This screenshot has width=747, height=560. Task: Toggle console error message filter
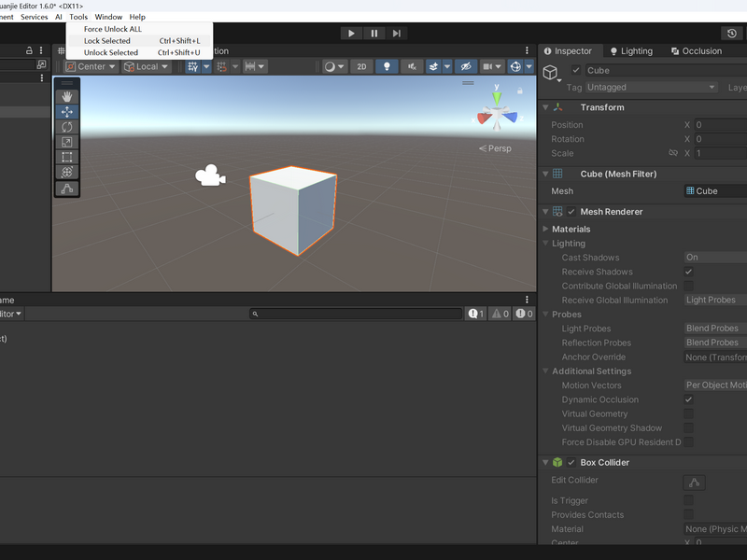click(x=524, y=314)
